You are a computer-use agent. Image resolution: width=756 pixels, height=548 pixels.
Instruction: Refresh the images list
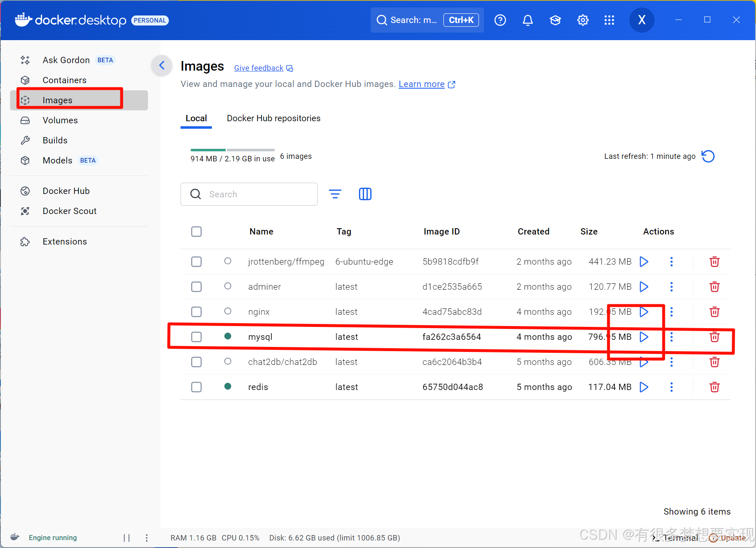[708, 156]
